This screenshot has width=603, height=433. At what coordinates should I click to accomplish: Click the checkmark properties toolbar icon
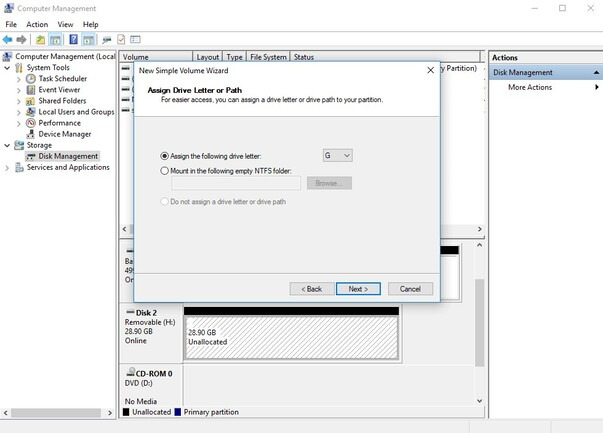(x=121, y=39)
